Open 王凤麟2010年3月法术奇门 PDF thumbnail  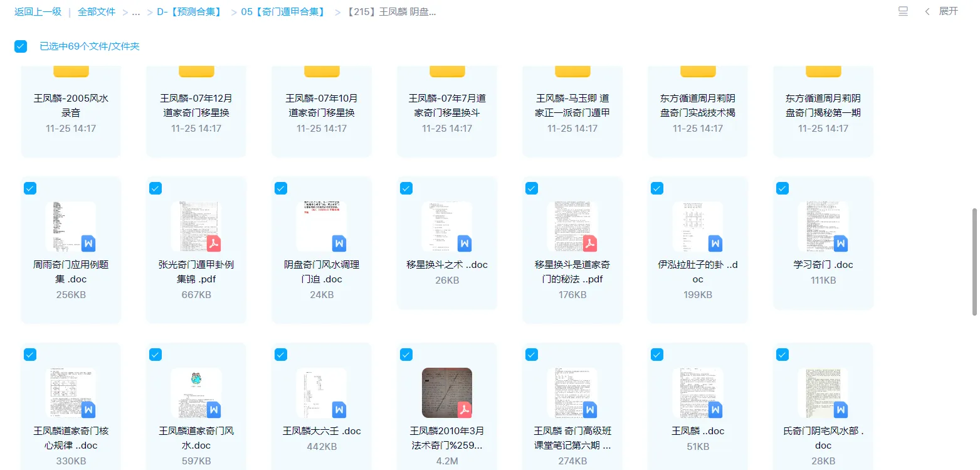pos(446,393)
